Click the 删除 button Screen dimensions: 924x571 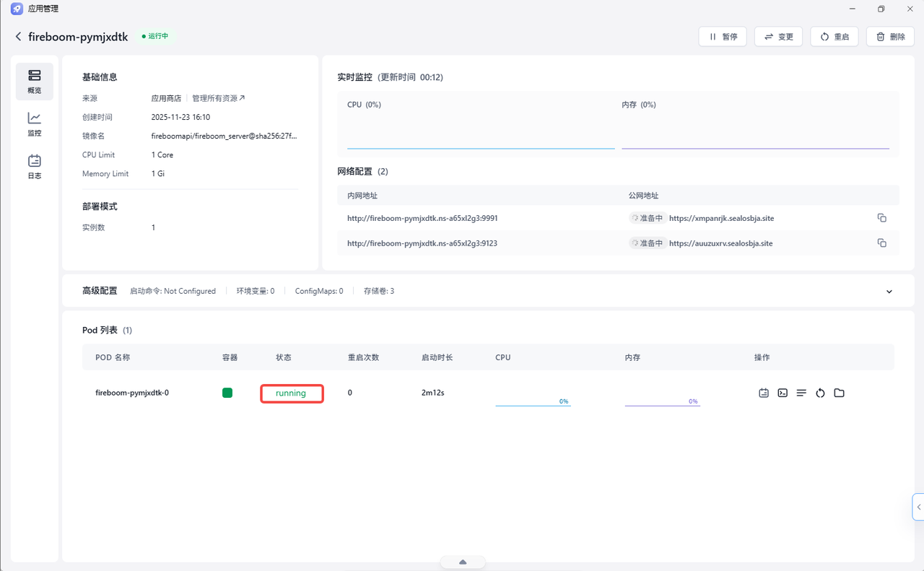(x=890, y=37)
